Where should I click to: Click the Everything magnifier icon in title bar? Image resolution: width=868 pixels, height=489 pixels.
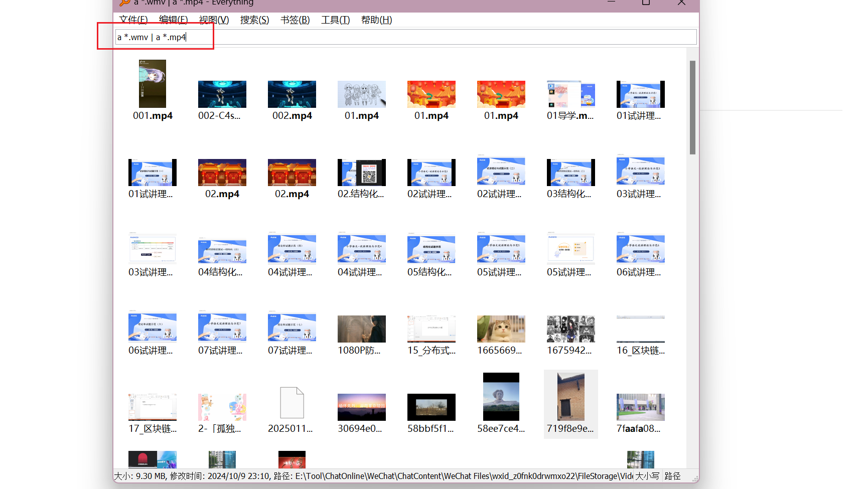tap(125, 3)
